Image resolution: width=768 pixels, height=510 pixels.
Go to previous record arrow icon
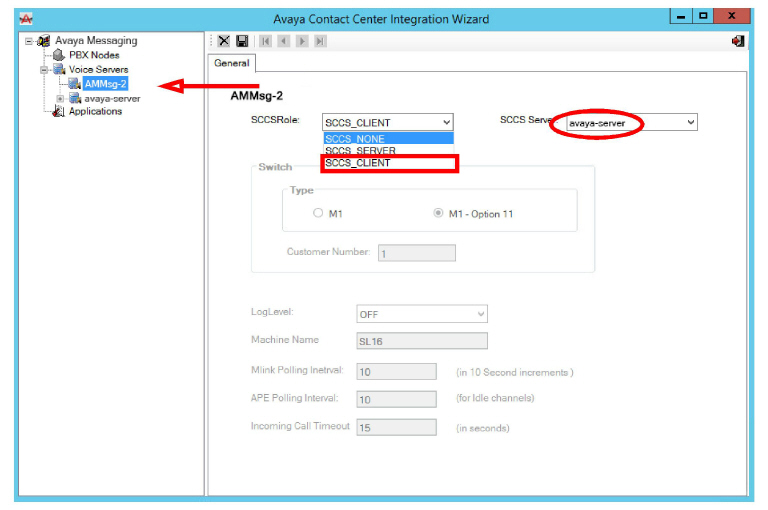pyautogui.click(x=284, y=41)
